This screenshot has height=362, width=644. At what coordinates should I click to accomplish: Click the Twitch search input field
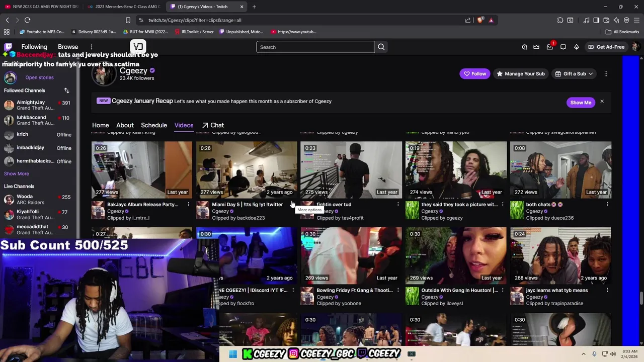click(315, 47)
